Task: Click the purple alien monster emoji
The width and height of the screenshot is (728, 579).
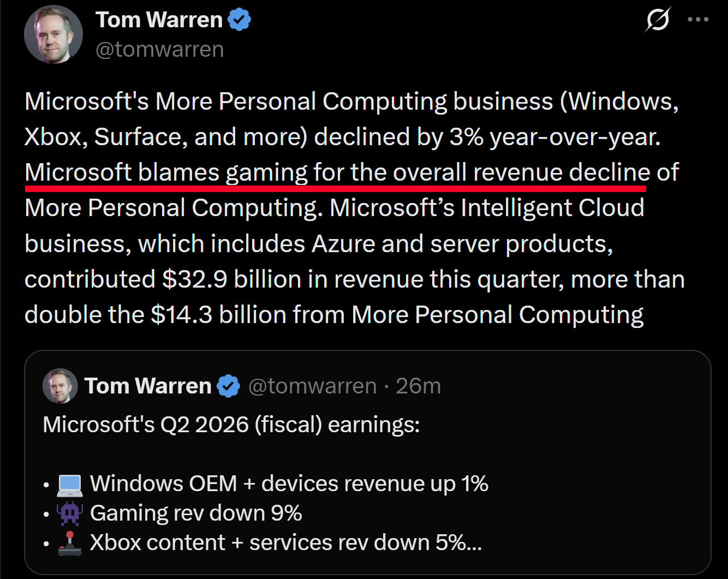Action: click(x=70, y=514)
